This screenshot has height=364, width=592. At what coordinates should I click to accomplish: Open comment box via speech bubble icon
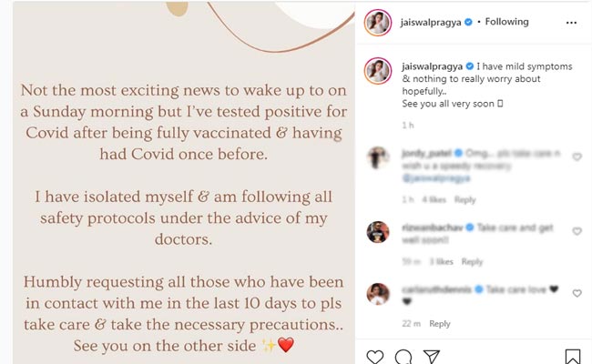408,356
